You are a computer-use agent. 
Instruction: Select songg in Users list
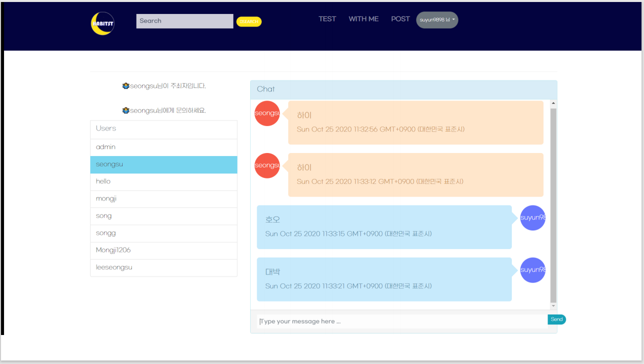[x=164, y=233]
